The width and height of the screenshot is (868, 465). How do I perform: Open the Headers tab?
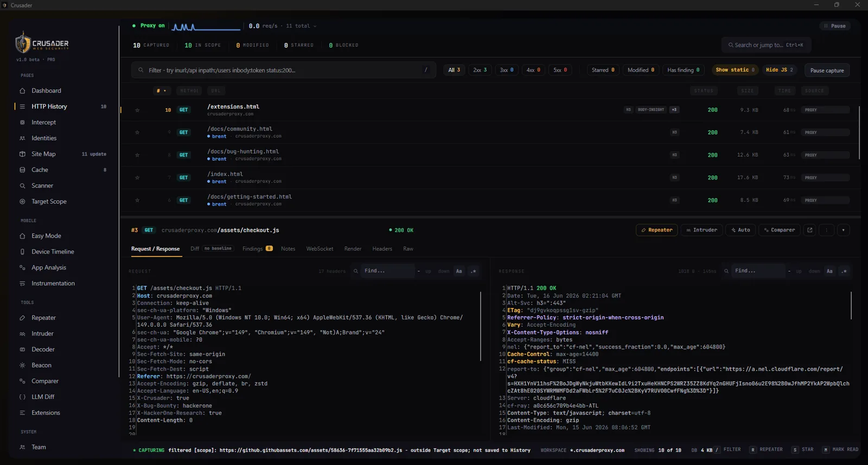(382, 249)
